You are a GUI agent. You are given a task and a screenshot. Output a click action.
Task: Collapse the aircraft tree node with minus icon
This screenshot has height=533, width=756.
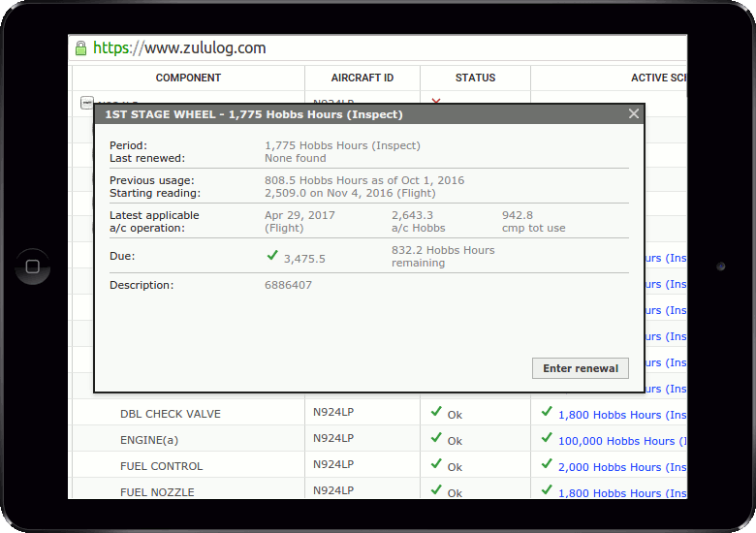tap(87, 102)
